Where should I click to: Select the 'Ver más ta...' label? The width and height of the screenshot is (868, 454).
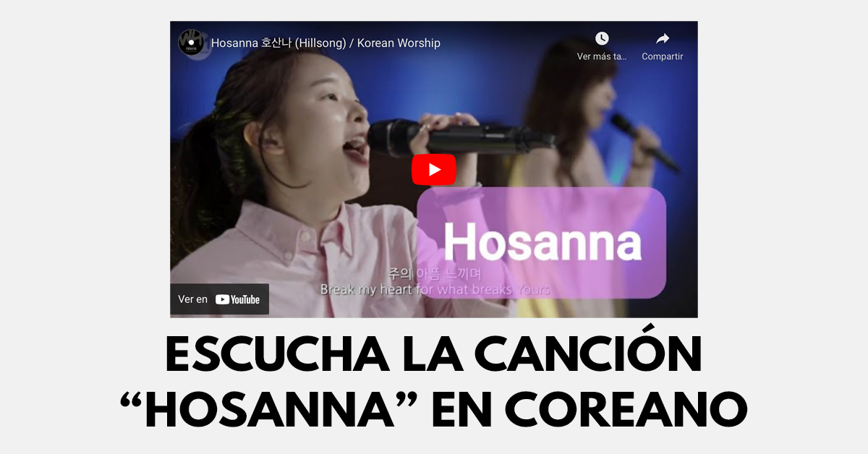[602, 56]
